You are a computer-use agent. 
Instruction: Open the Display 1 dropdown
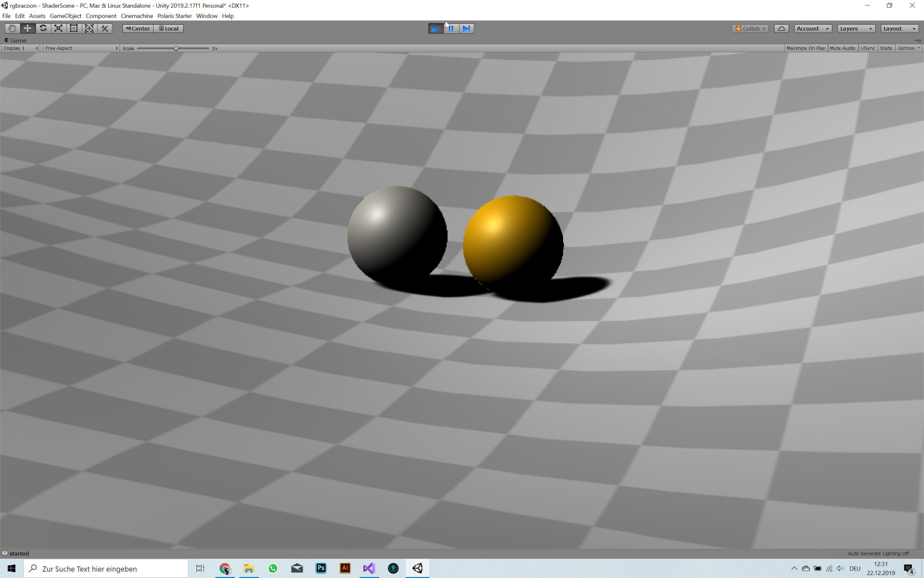pyautogui.click(x=21, y=48)
